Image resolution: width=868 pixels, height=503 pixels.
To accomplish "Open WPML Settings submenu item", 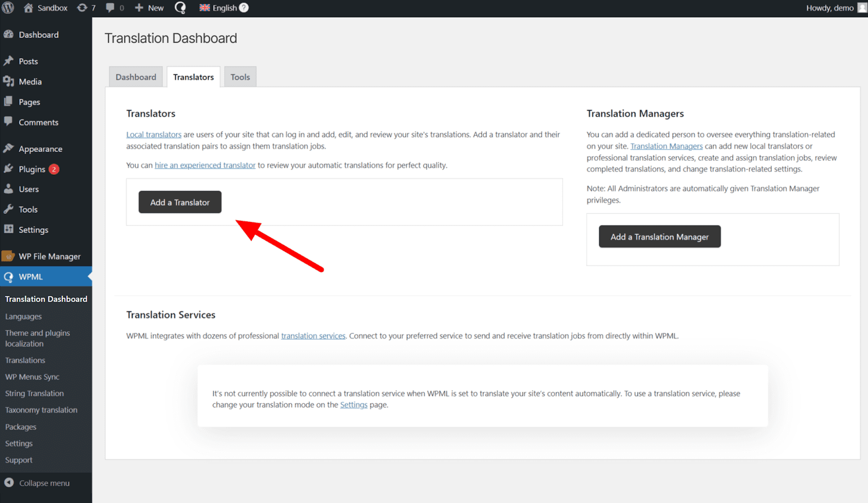I will 19,443.
